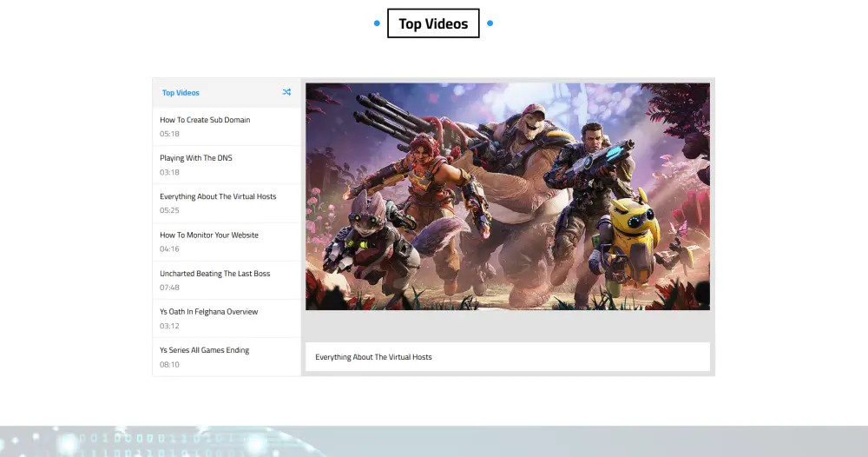The height and width of the screenshot is (457, 868).
Task: Click the 03:12 duration label
Action: 169,326
